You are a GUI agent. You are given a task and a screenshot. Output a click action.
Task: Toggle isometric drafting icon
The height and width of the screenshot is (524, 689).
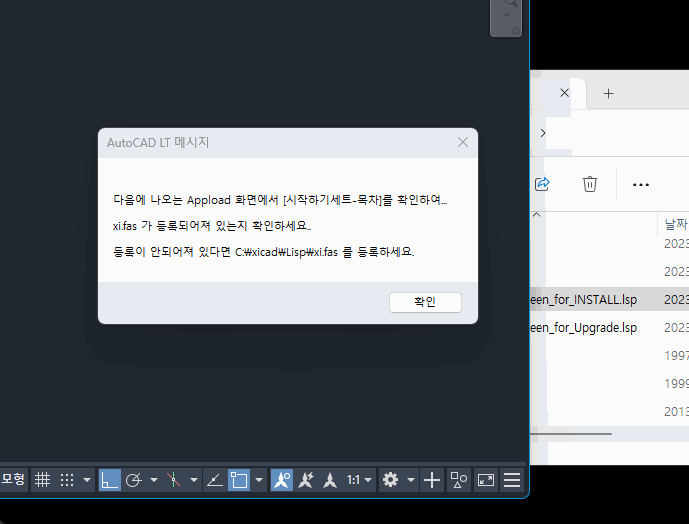click(x=174, y=480)
